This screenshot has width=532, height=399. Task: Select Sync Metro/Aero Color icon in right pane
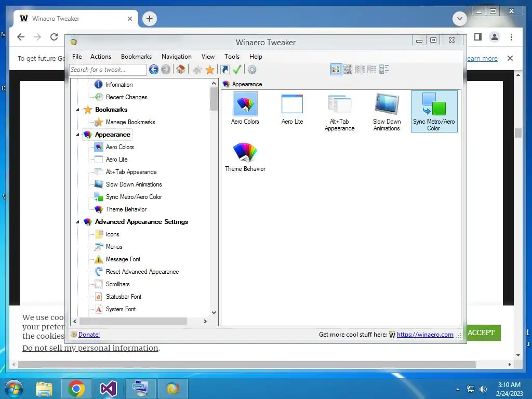(434, 111)
